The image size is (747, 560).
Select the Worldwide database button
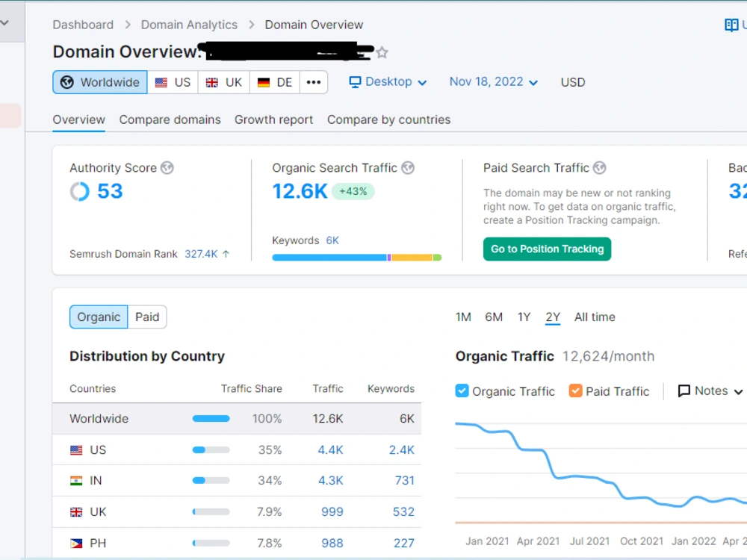coord(100,82)
